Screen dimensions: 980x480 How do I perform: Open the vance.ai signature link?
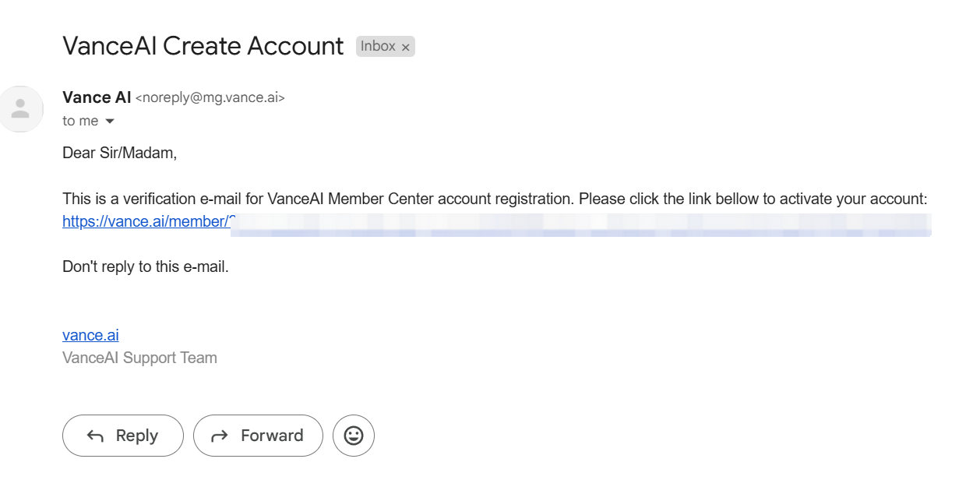pos(90,335)
